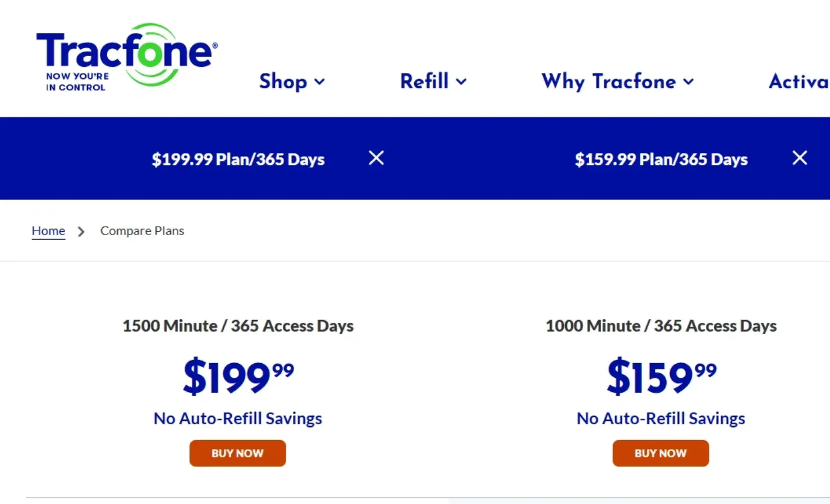Click the $199.99 Plan/365 Days banner label
Image resolution: width=830 pixels, height=504 pixels.
tap(238, 159)
